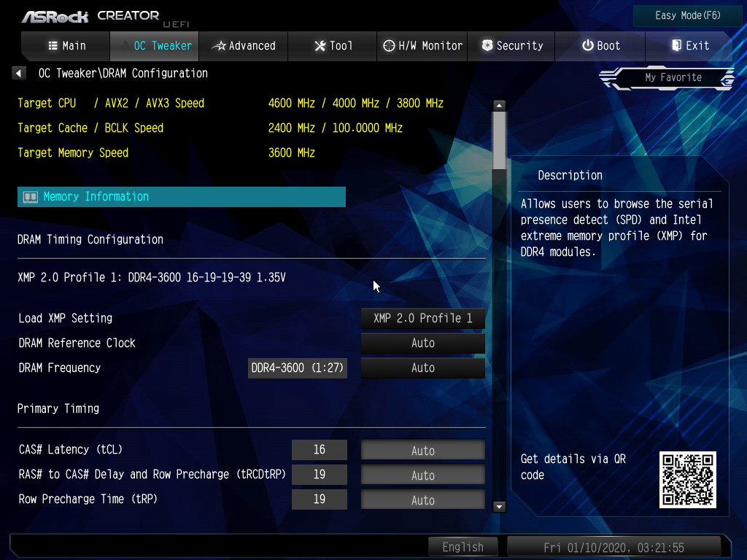Click the scroll down arrow icon

[499, 506]
